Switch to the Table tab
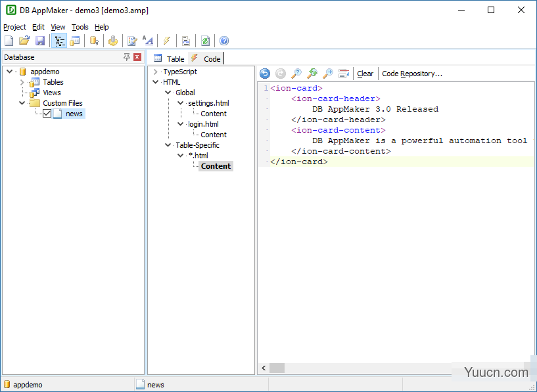The height and width of the screenshot is (392, 537). pos(169,58)
